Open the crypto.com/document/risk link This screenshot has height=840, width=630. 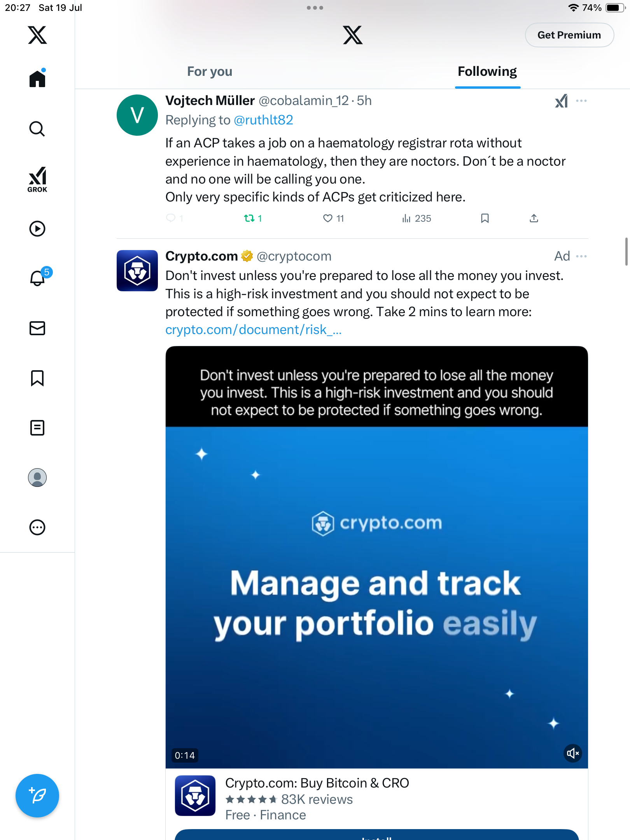click(254, 330)
